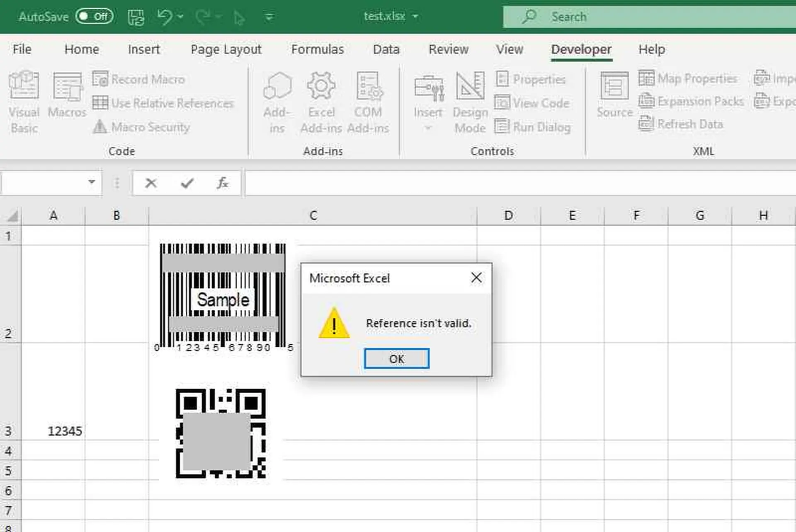Click the formula bar Cancel X icon

(x=151, y=183)
